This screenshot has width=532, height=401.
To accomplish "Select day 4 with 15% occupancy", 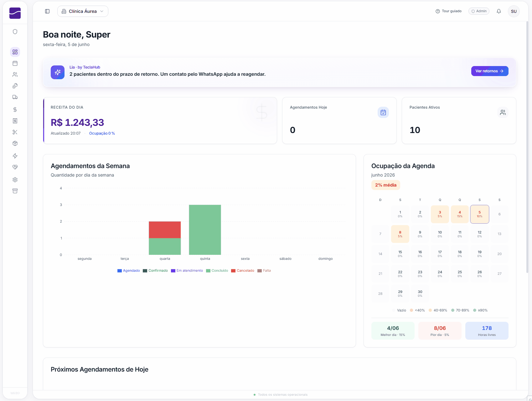I will [x=460, y=214].
